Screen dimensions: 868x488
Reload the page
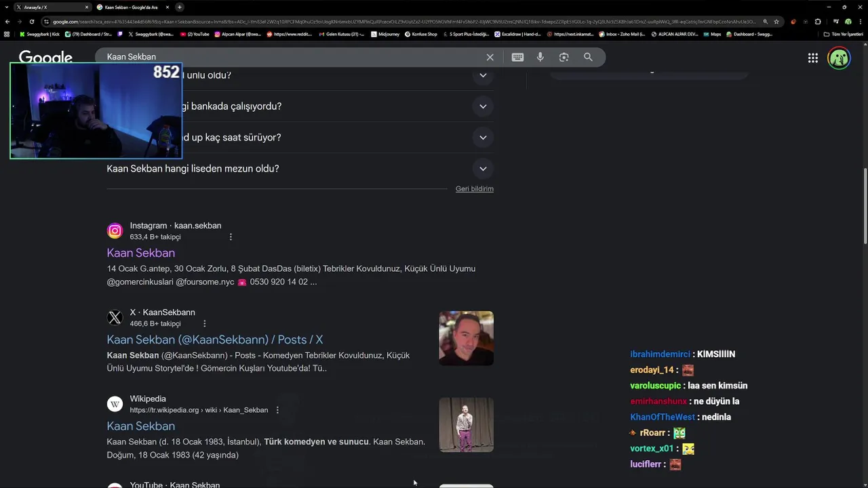(31, 22)
